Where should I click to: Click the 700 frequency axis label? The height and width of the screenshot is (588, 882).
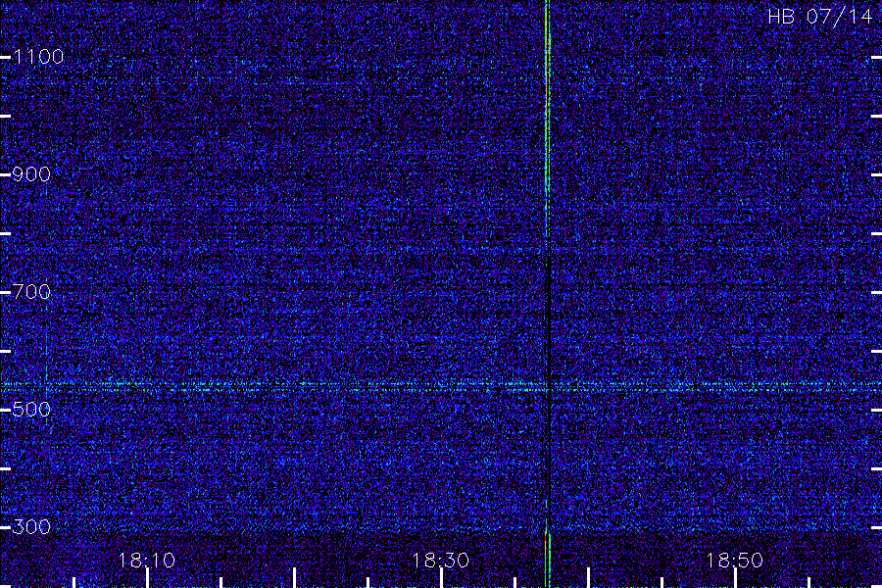(31, 291)
